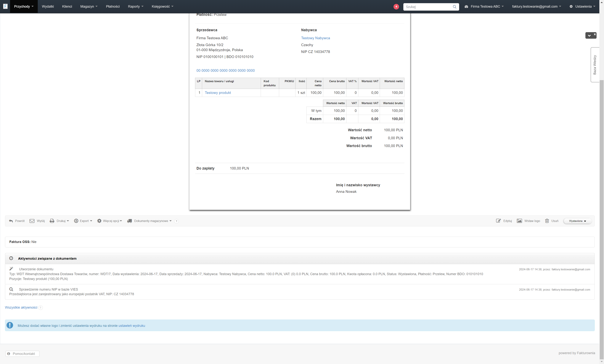Click the Drukuj printer icon
This screenshot has height=364, width=604.
click(x=52, y=221)
